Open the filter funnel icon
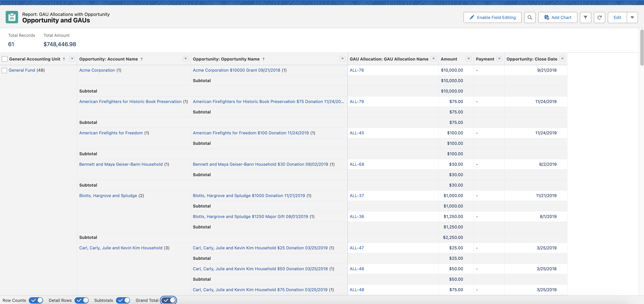644x304 pixels. tap(585, 17)
